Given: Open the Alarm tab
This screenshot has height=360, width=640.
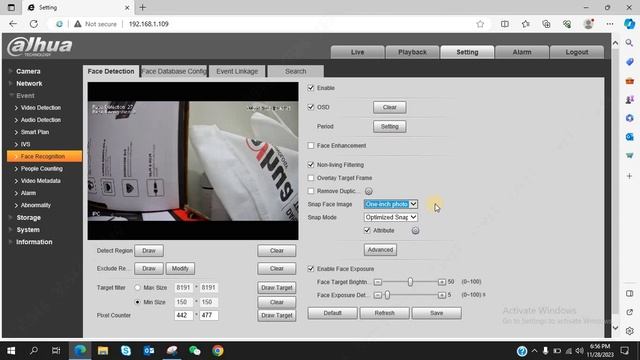Looking at the screenshot, I should [x=522, y=52].
